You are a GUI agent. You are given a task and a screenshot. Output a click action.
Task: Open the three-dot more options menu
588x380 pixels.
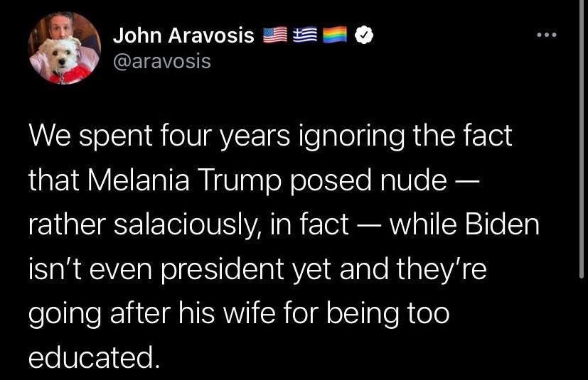(x=546, y=34)
